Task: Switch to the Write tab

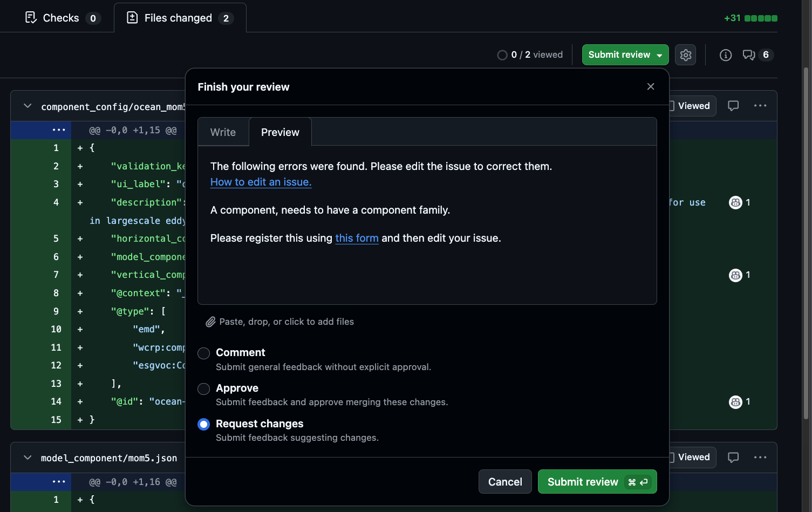Action: point(223,132)
